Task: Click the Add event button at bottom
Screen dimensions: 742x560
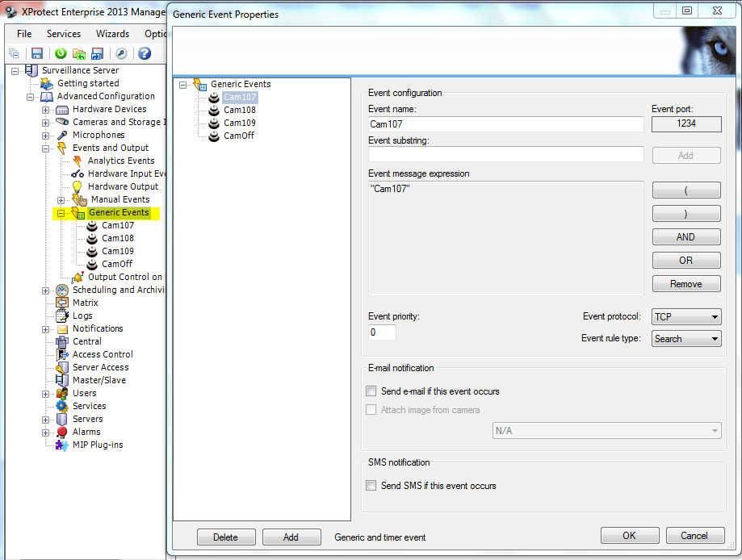Action: pos(291,537)
